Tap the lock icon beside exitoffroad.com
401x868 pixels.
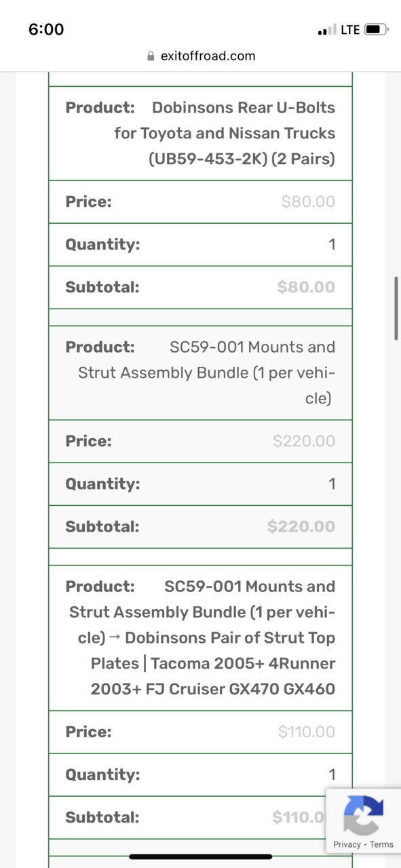(x=151, y=56)
